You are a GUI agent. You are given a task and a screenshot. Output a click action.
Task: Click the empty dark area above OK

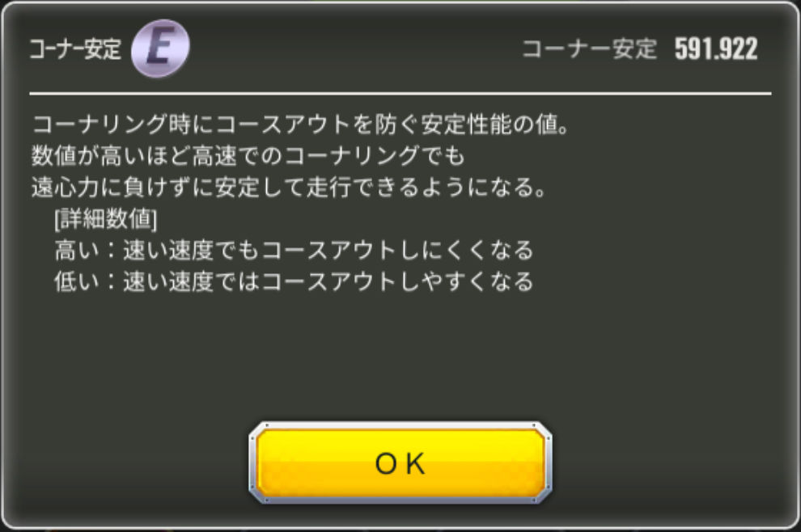[400, 357]
